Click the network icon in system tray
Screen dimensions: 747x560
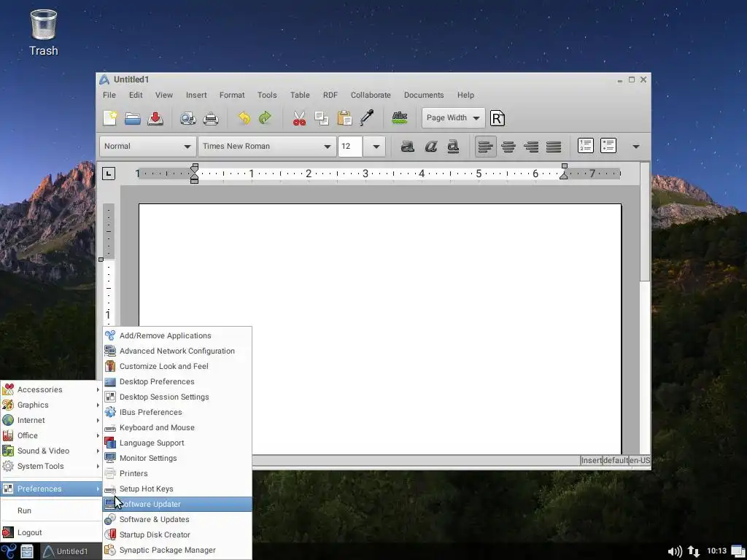(x=694, y=551)
